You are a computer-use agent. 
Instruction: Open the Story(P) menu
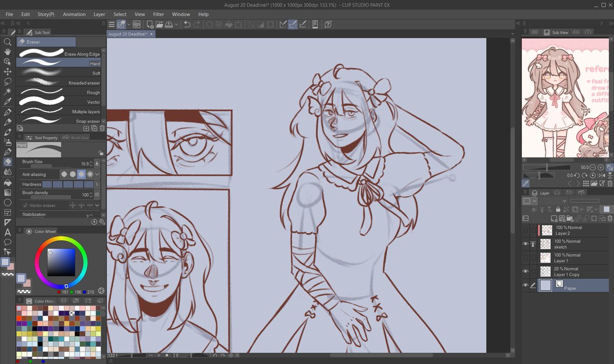tap(46, 14)
